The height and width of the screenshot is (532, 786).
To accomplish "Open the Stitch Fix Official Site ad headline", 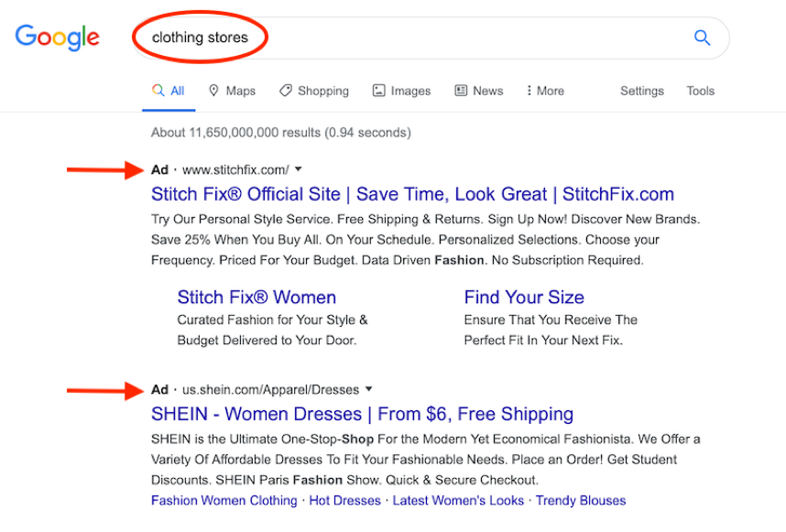I will (x=412, y=194).
